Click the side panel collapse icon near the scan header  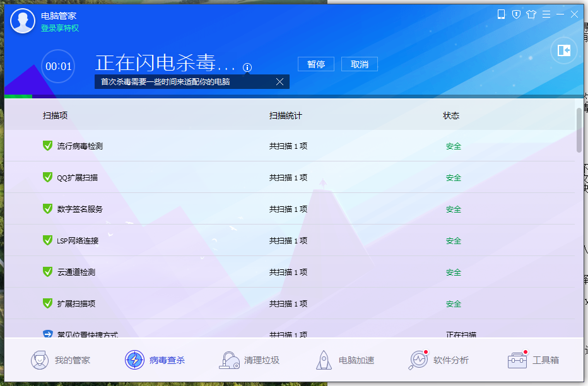(563, 51)
